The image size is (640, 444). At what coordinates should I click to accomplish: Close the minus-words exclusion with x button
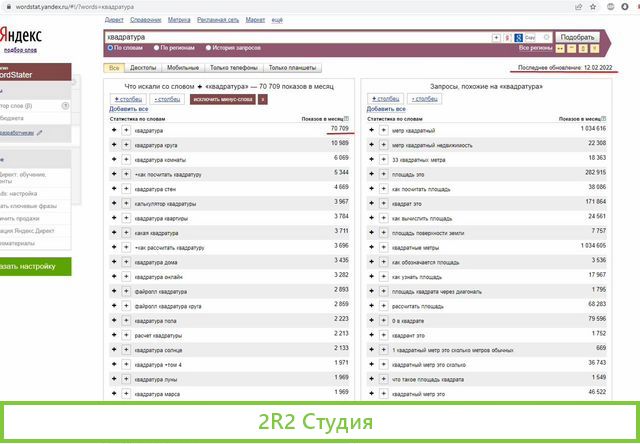tap(262, 100)
